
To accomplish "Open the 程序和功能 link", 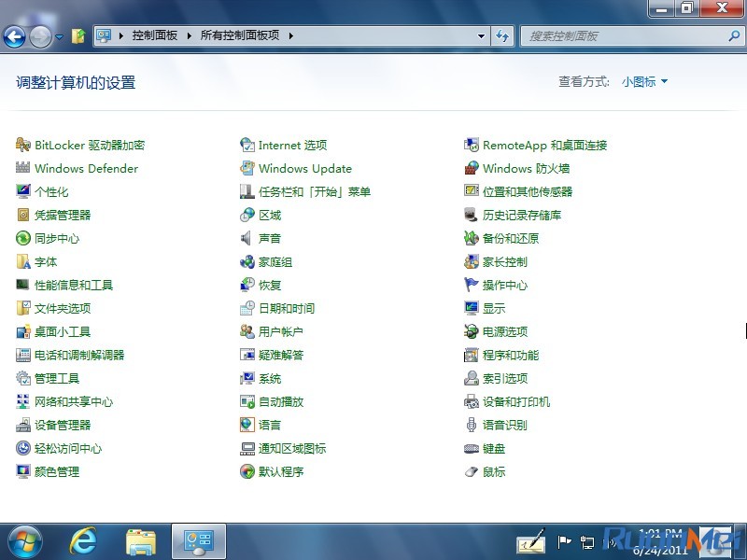I will click(511, 355).
